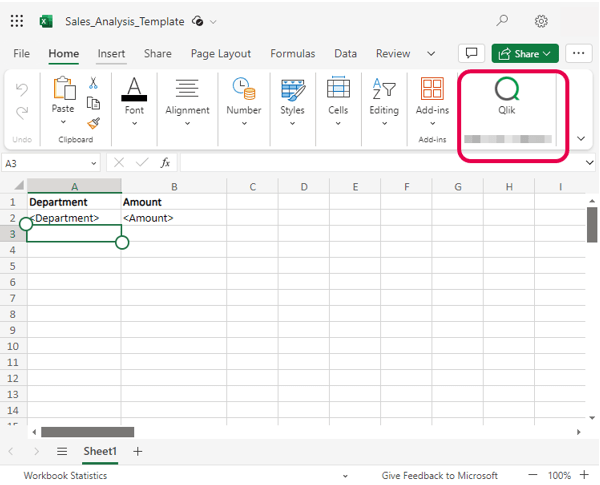Screen dimensions: 600x485
Task: Click Give Feedback to Microsoft link
Action: point(439,476)
